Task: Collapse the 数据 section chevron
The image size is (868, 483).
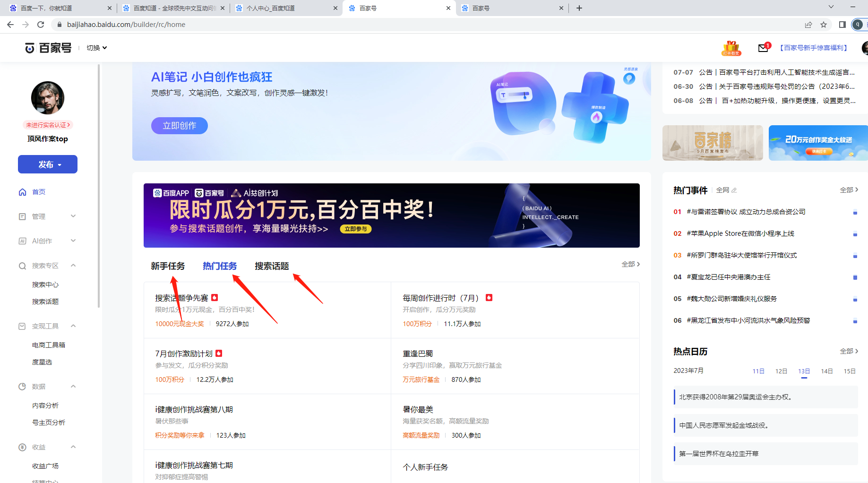Action: (73, 386)
